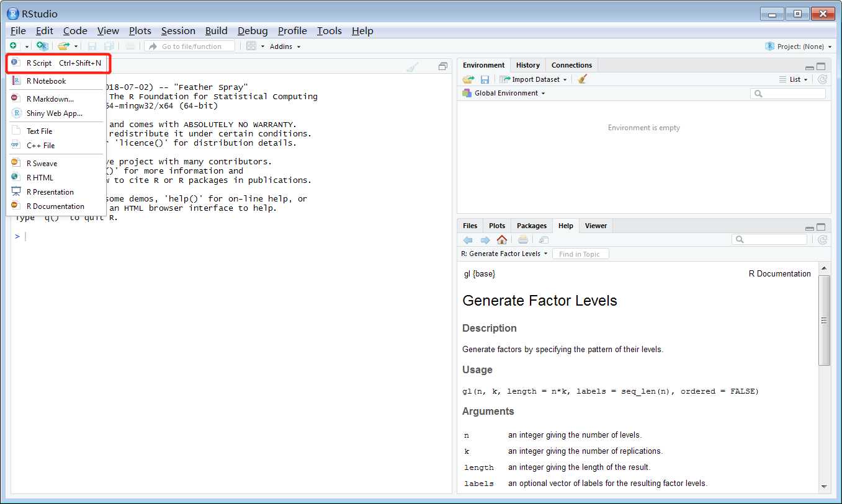Open the View menu
842x504 pixels.
(x=108, y=30)
